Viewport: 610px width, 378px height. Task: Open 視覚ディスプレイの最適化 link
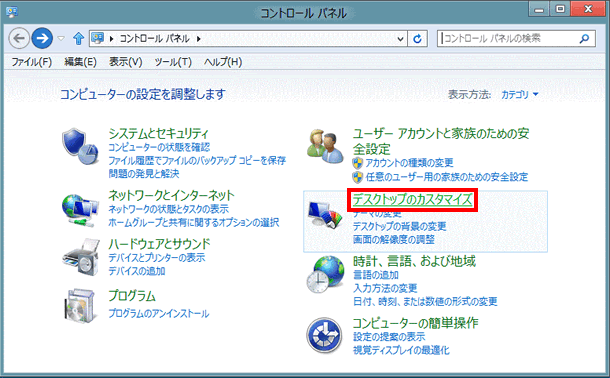tap(401, 350)
